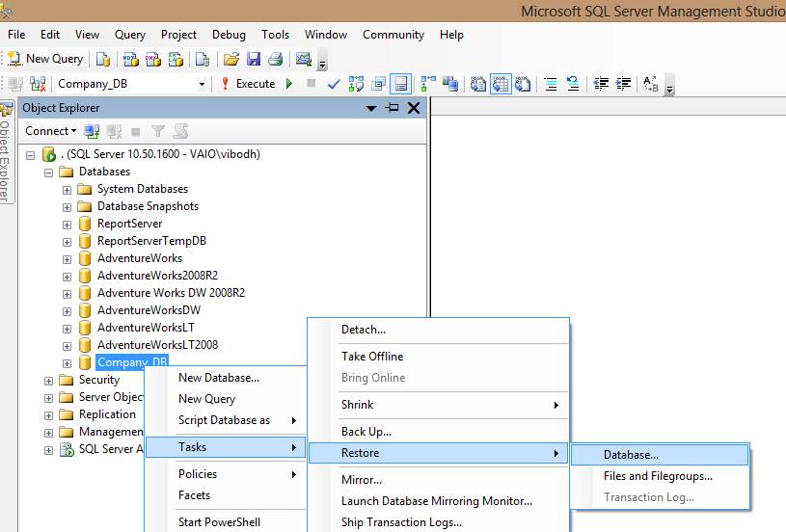The width and height of the screenshot is (786, 532).
Task: Click the Print icon in toolbar
Action: tap(275, 59)
